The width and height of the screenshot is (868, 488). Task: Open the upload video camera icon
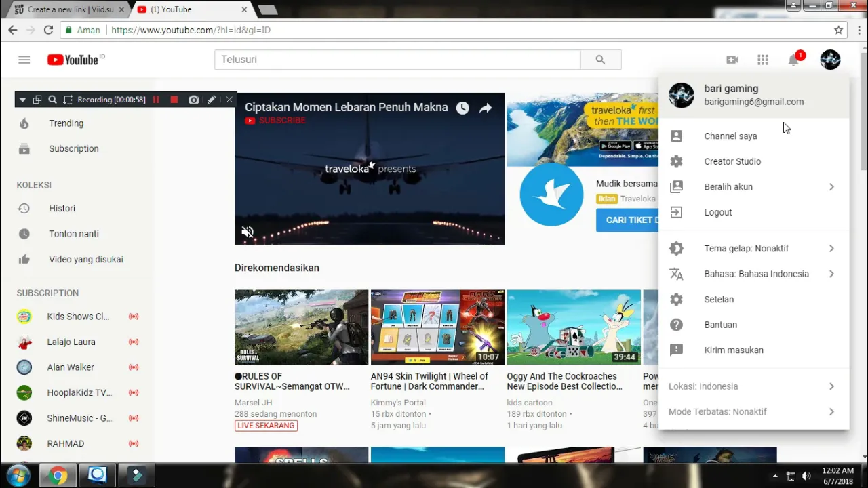coord(732,60)
